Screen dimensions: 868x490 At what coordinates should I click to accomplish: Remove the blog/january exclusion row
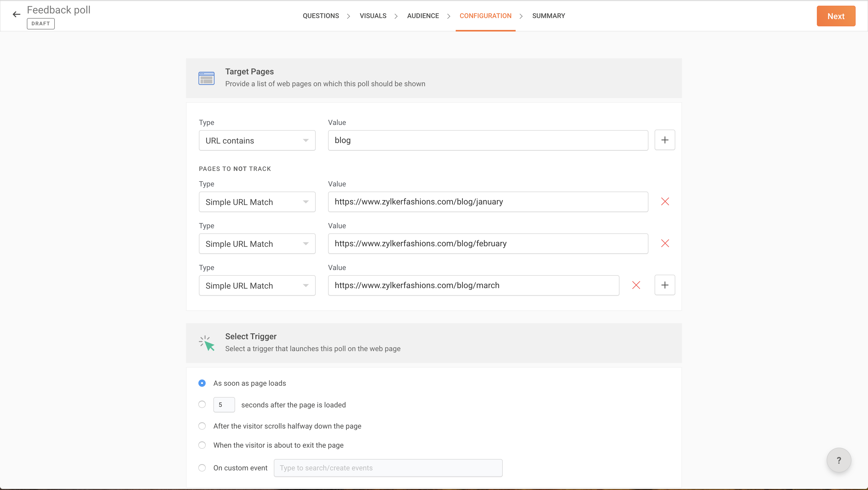point(665,201)
